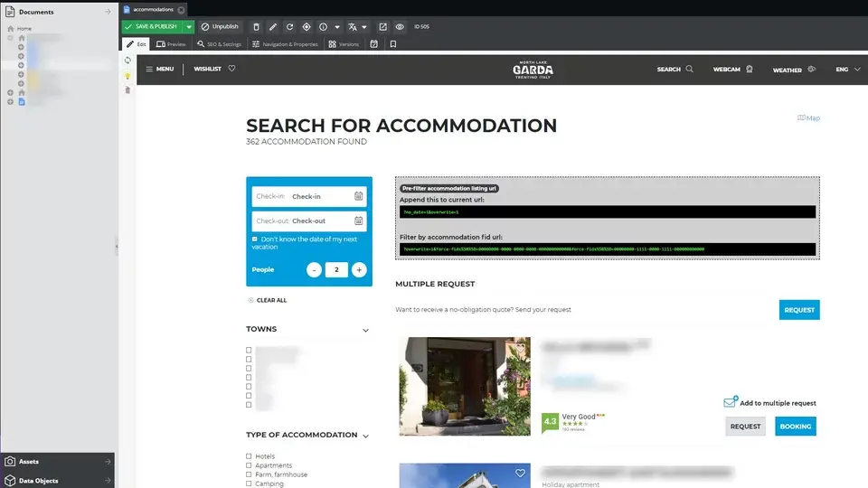This screenshot has width=868, height=488.
Task: Check the Hotels accommodation type
Action: point(249,456)
